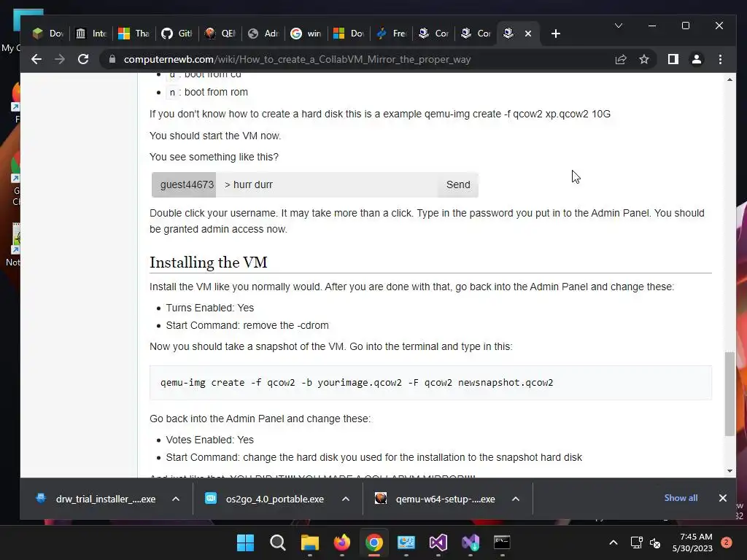Click 'You should start the VM now.' text
This screenshot has width=747, height=560.
[215, 136]
